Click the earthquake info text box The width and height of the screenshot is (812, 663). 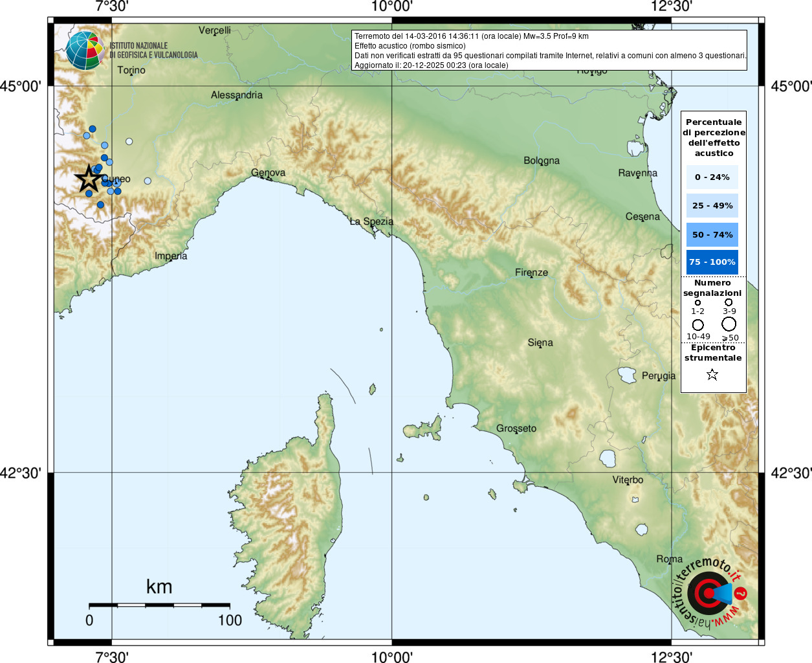(549, 51)
